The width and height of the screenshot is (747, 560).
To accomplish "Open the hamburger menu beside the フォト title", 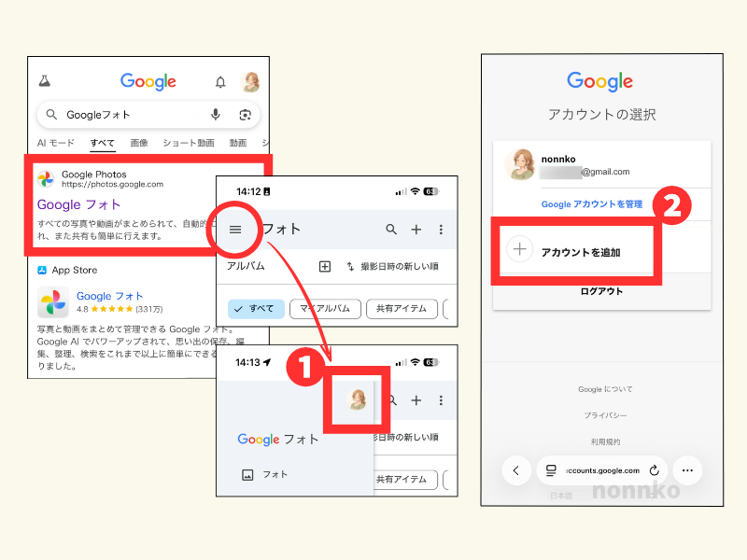I will click(236, 229).
